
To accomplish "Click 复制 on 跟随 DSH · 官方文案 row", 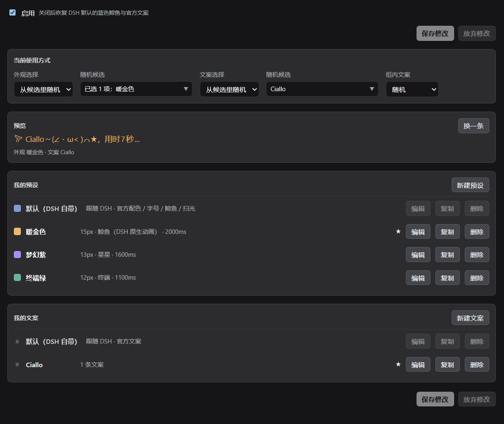I will click(x=447, y=341).
